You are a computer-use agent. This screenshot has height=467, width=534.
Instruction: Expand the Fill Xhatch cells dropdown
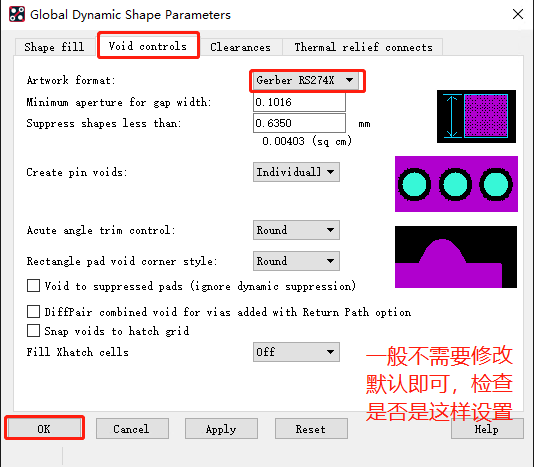tap(296, 352)
